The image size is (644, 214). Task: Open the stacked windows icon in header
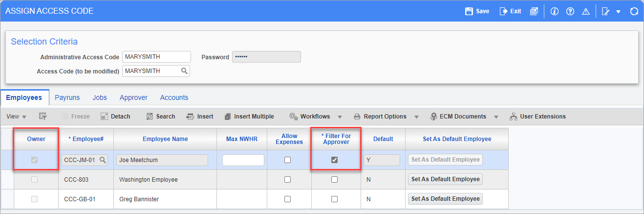click(534, 11)
